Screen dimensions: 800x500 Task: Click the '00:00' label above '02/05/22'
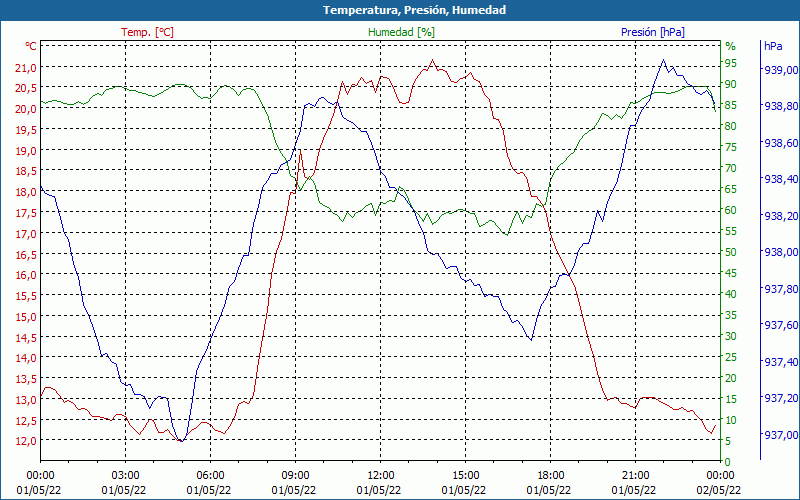[719, 476]
